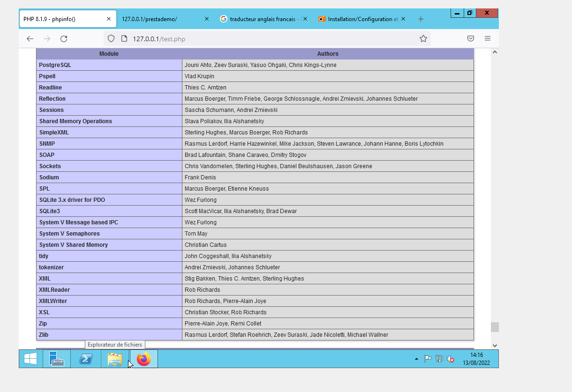This screenshot has height=392, width=572.
Task: Click the System V Shared Memory cell
Action: pyautogui.click(x=109, y=245)
